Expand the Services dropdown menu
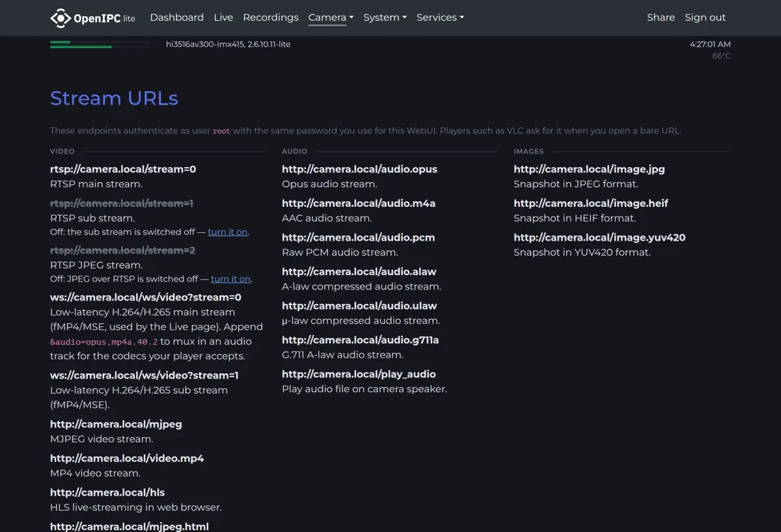The height and width of the screenshot is (532, 781). (x=440, y=18)
